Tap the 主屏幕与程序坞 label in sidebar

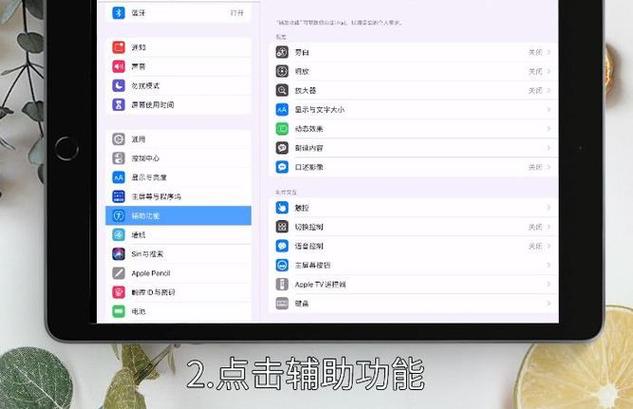click(x=156, y=197)
